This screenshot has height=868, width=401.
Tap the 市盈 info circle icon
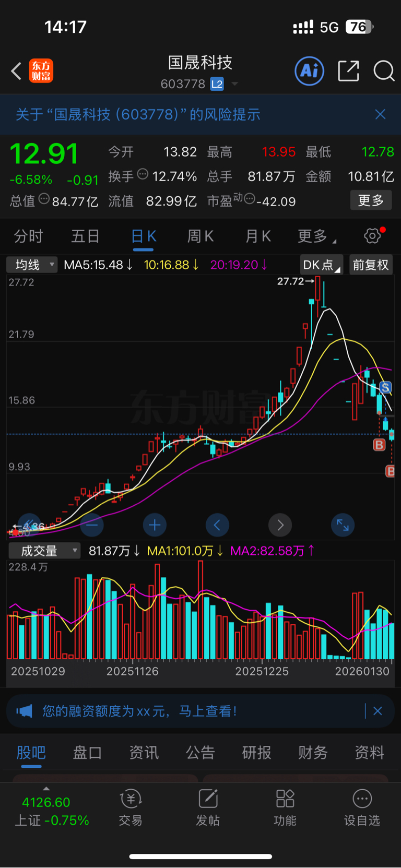250,198
